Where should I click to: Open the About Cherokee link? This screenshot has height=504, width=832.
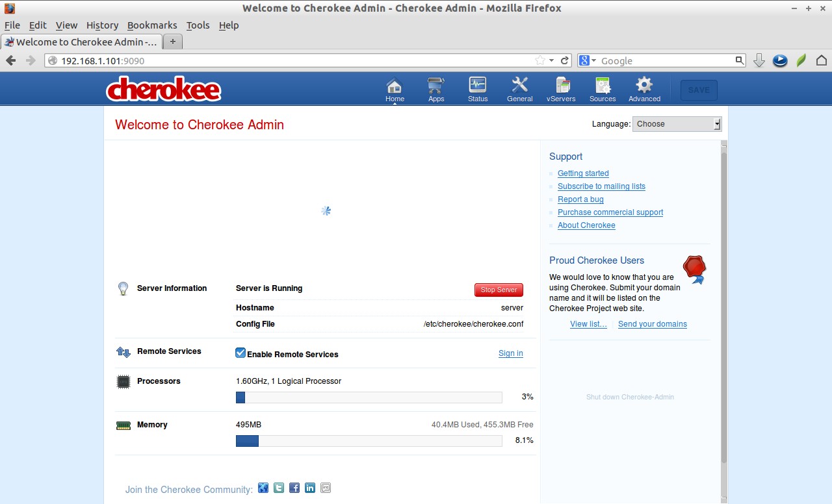[x=586, y=225]
